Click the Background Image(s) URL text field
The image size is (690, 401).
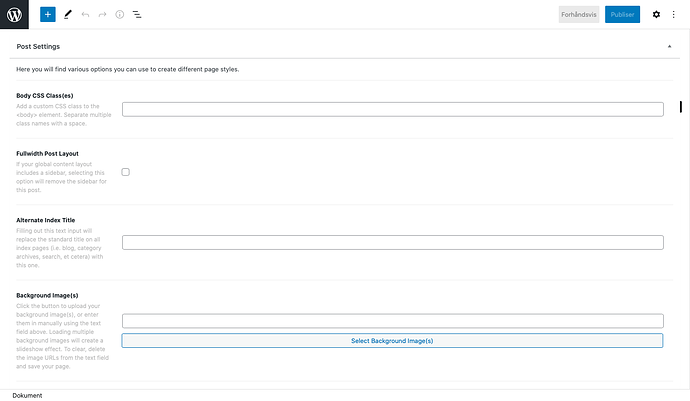(x=392, y=321)
